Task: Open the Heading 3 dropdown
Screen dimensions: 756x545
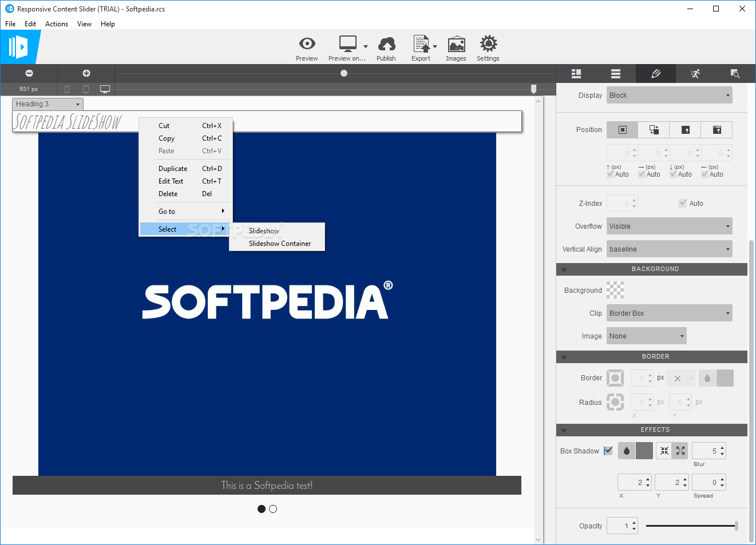Action: [48, 104]
